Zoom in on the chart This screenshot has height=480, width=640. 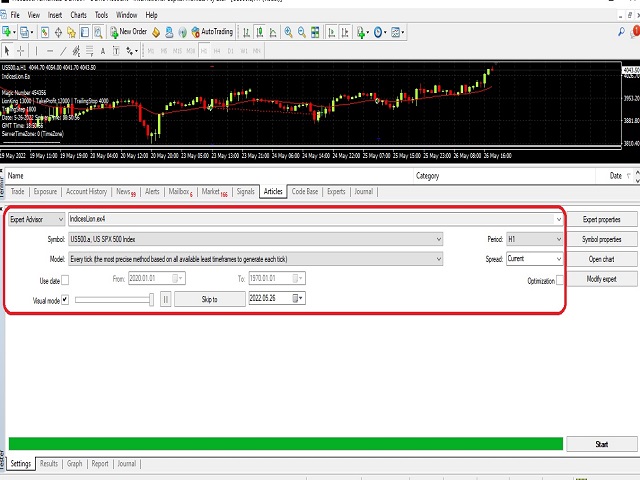click(x=289, y=32)
